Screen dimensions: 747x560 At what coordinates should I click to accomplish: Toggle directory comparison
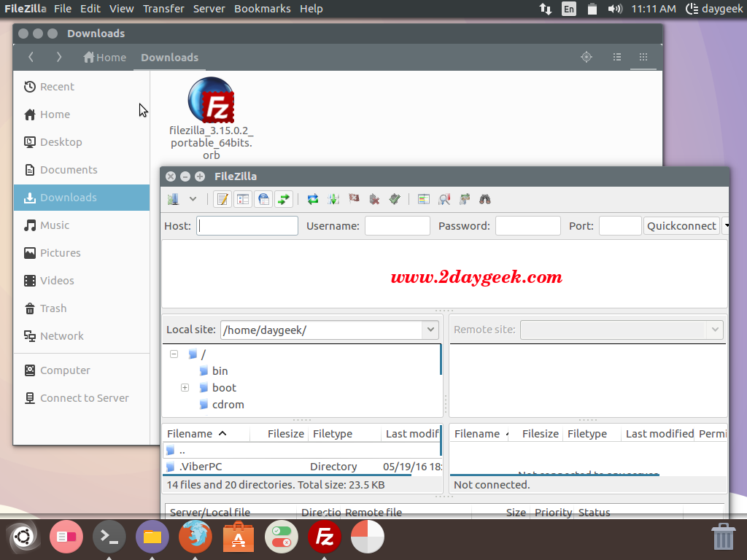(x=444, y=200)
